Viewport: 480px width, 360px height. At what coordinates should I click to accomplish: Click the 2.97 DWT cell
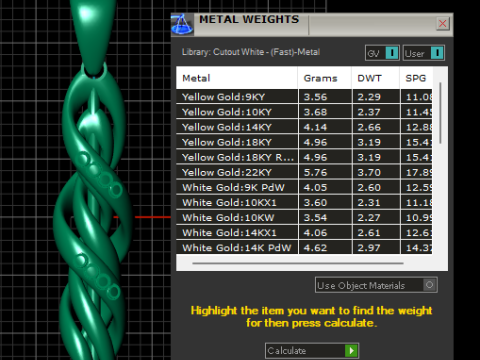[x=376, y=247]
